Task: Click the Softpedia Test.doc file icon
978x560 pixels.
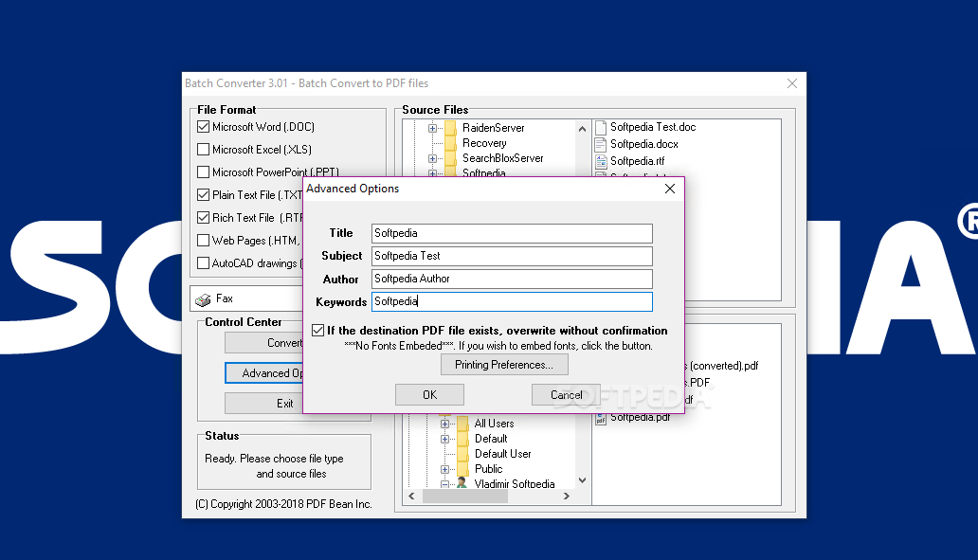Action: pos(601,128)
